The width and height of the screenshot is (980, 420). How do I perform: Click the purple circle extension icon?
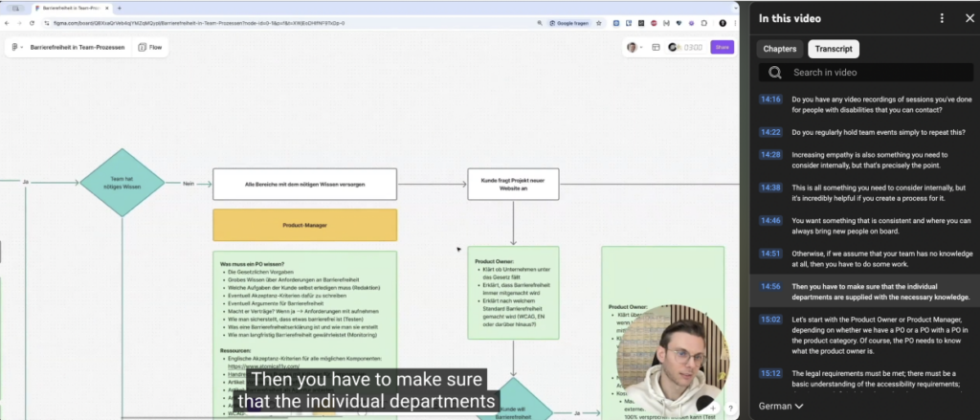click(x=691, y=23)
